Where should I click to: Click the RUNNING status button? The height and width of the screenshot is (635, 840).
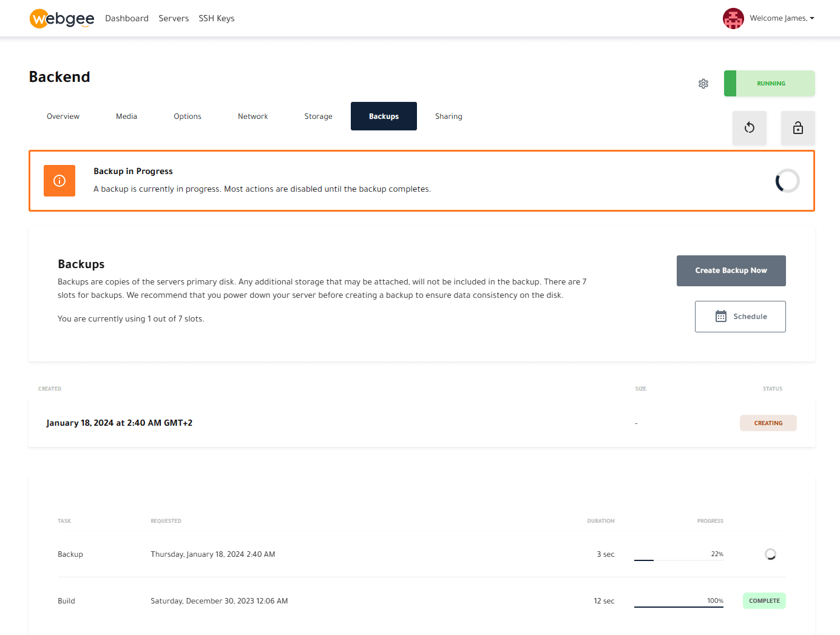(x=770, y=84)
